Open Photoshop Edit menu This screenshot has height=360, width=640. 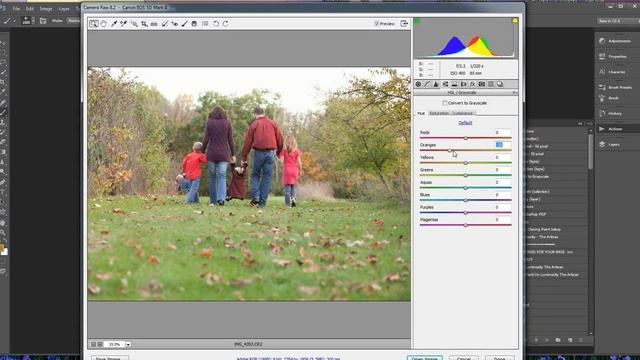[30, 9]
